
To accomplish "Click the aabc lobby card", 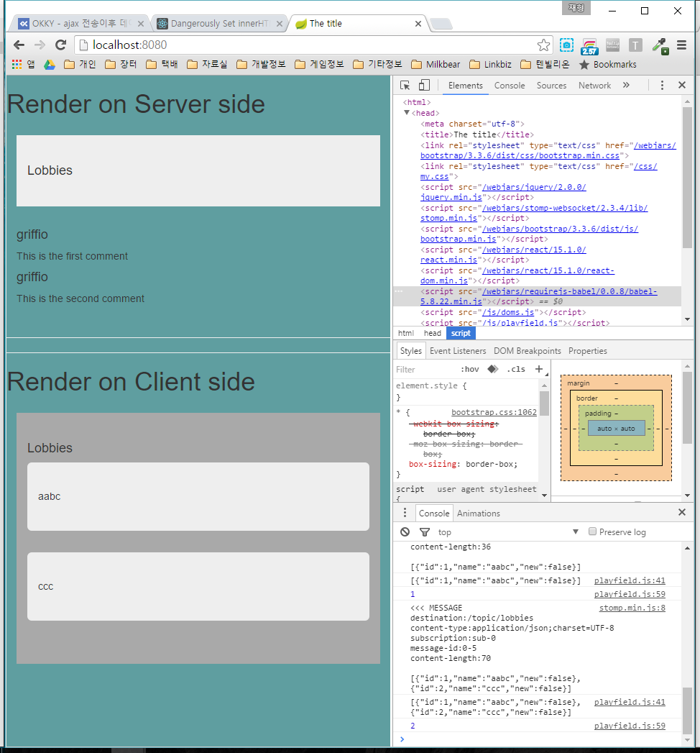I will click(x=198, y=496).
